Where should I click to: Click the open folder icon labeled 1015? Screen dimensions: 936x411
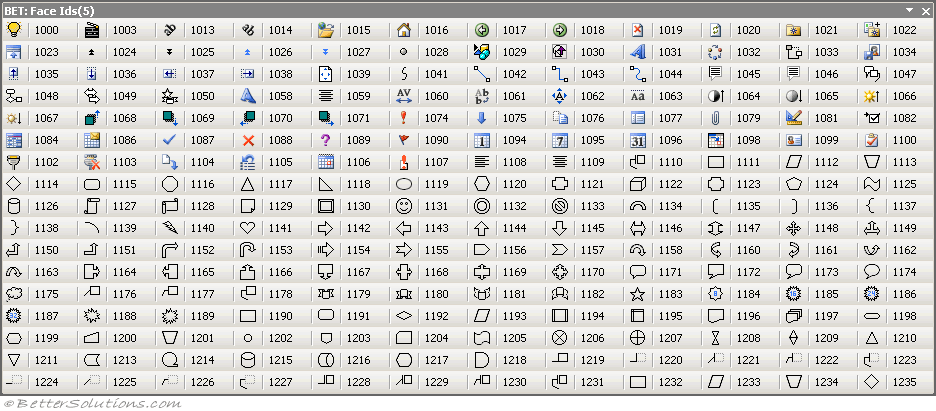point(325,30)
